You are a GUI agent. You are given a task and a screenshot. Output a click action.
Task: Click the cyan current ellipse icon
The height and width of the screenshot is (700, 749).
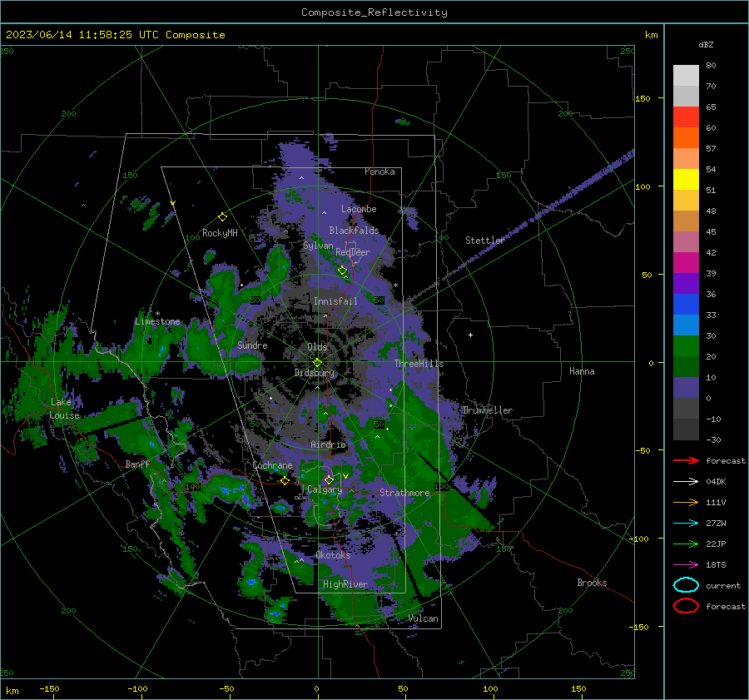coord(686,585)
